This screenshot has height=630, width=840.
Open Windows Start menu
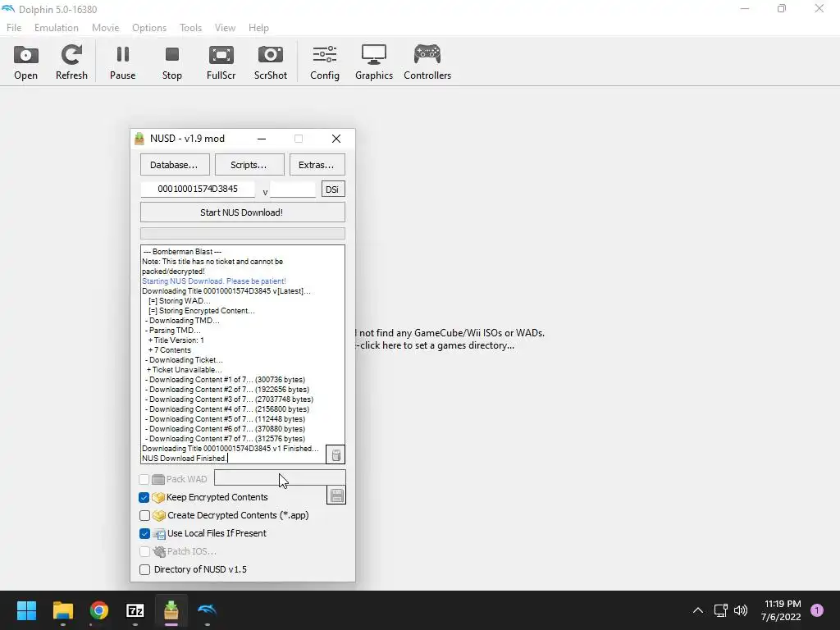pyautogui.click(x=26, y=610)
